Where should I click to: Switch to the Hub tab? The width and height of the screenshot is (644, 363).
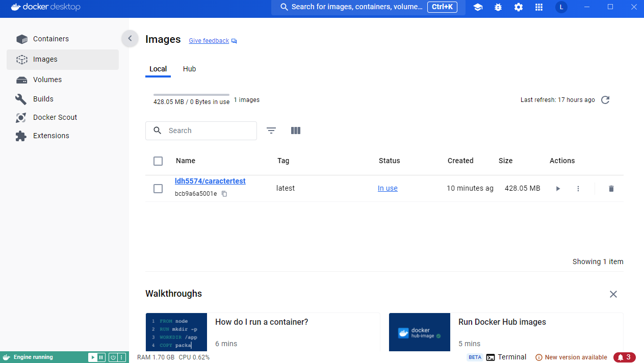point(189,69)
